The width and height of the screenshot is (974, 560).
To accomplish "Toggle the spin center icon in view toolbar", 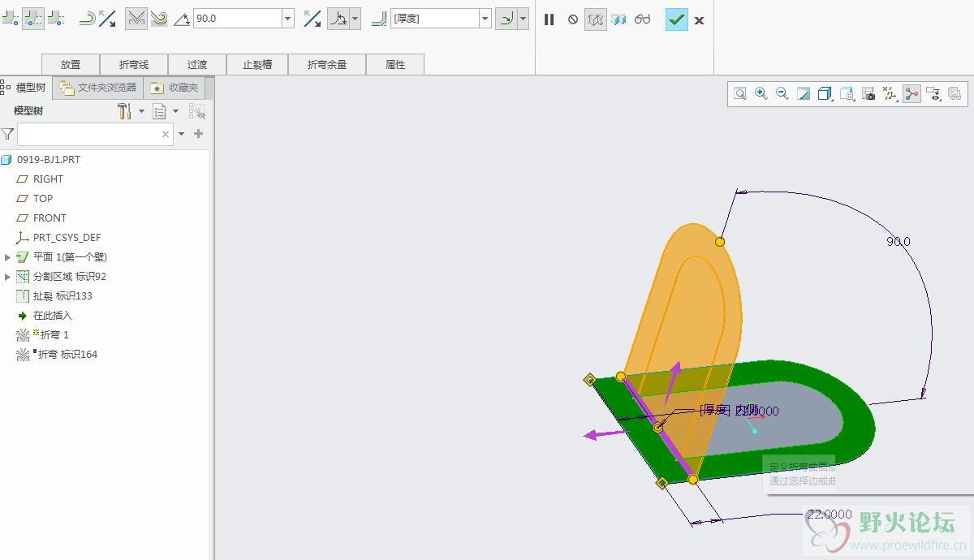I will [x=912, y=93].
